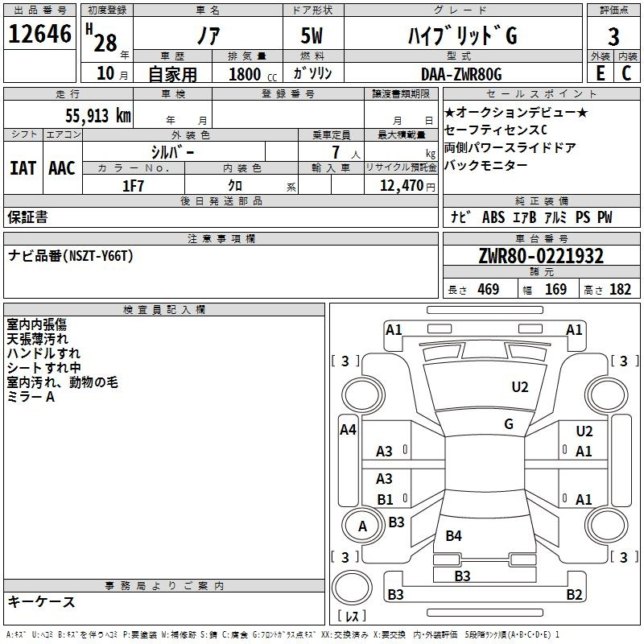
Task: Click the B2 bumper mark on diagram
Action: [x=574, y=594]
